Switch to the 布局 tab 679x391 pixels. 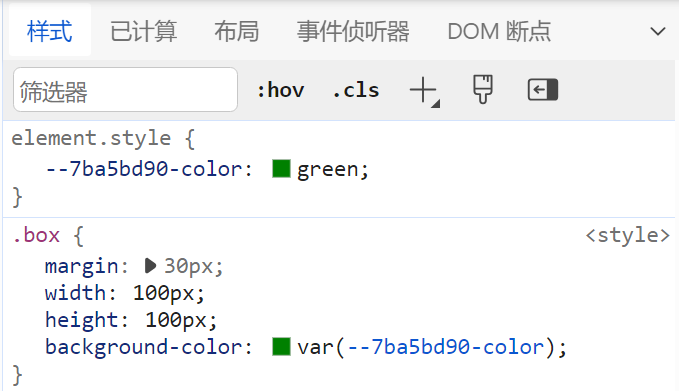237,32
